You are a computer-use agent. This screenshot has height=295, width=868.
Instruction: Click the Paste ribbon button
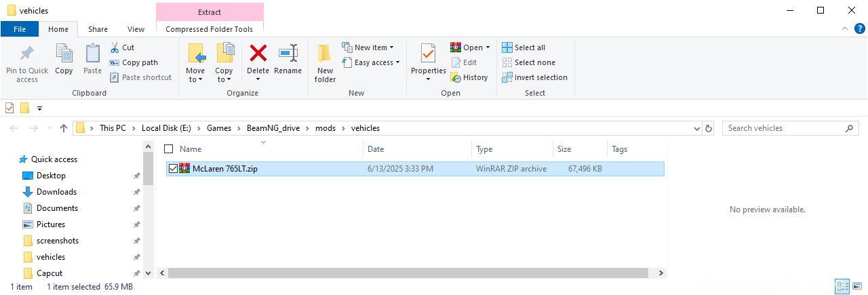92,60
